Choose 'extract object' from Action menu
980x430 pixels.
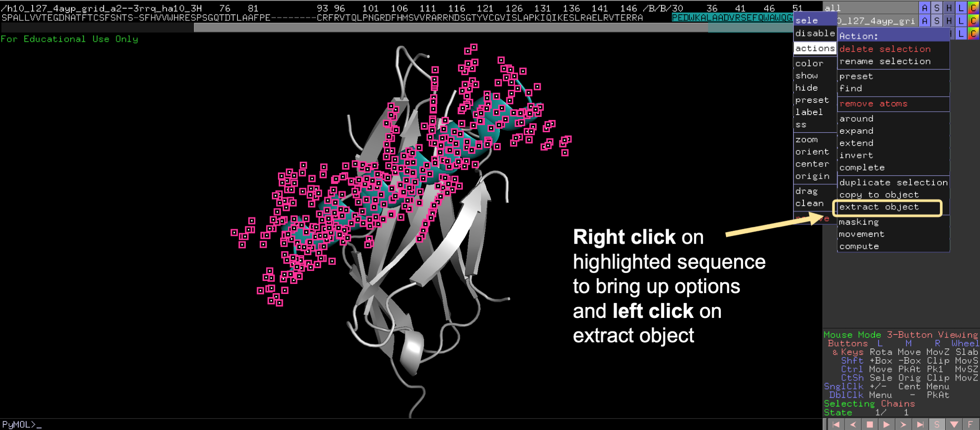(x=878, y=207)
